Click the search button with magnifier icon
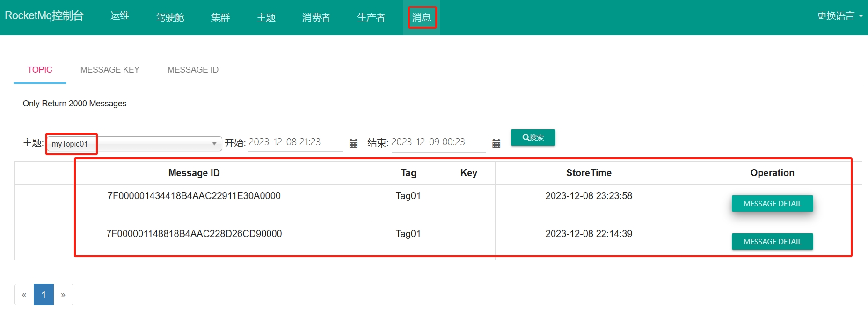This screenshot has width=868, height=326. [x=533, y=138]
